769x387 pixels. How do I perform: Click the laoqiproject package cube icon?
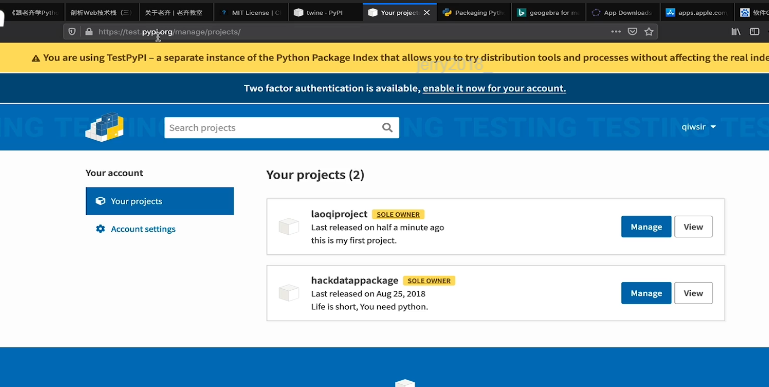pos(289,226)
